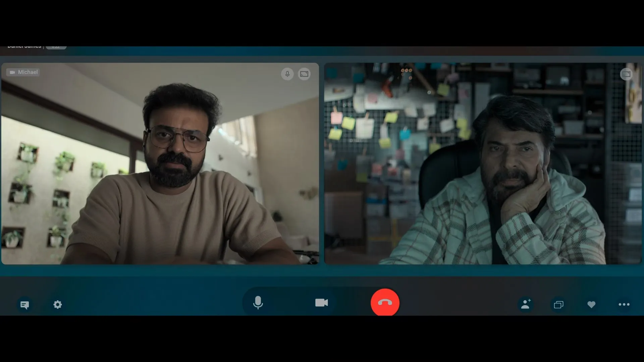This screenshot has width=644, height=362.
Task: Send a heart reaction
Action: [591, 305]
